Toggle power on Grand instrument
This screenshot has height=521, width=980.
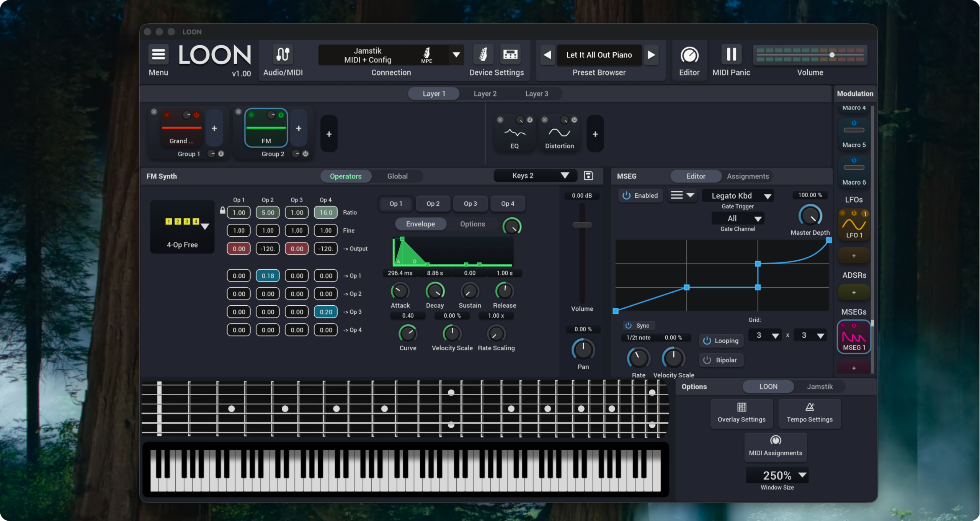tap(196, 115)
